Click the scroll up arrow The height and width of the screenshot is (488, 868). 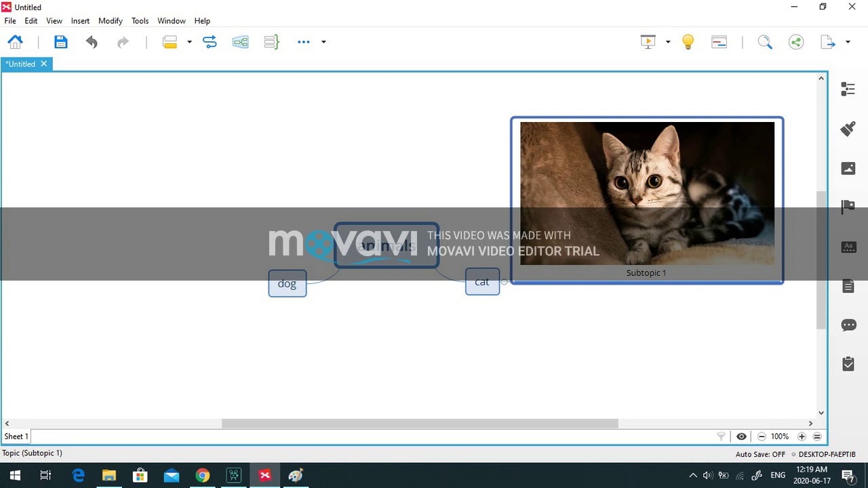[821, 79]
